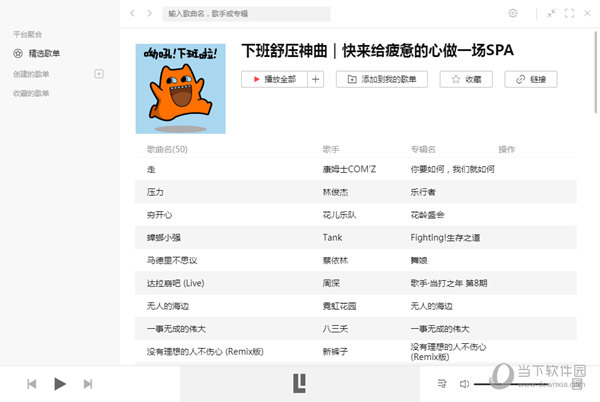Screen dimensions: 600x402
Task: Click artist 林俊杰
Action: click(x=335, y=192)
